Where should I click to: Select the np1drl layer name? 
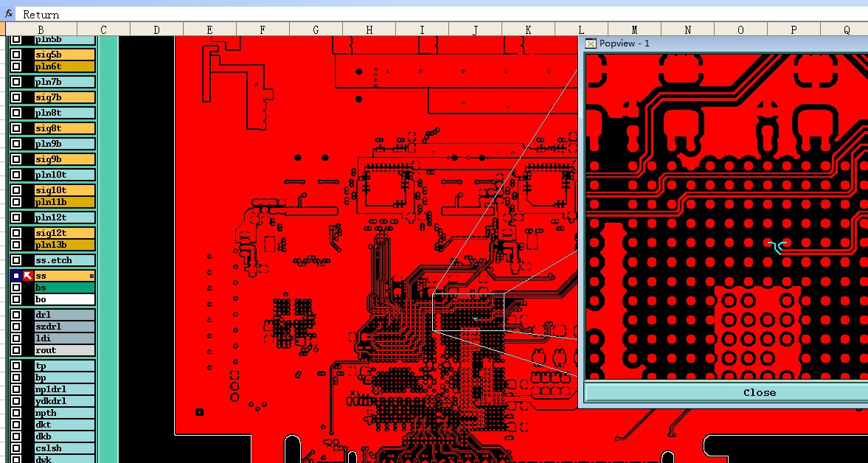point(64,389)
